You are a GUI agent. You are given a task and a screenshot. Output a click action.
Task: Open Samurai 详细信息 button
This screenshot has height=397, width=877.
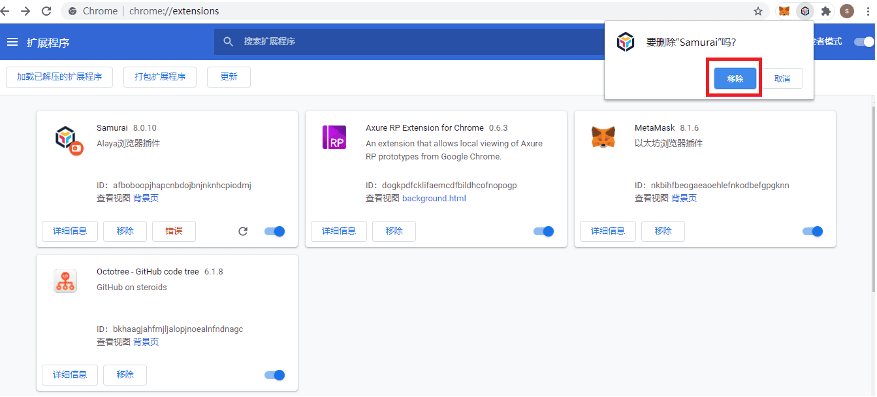tap(70, 231)
